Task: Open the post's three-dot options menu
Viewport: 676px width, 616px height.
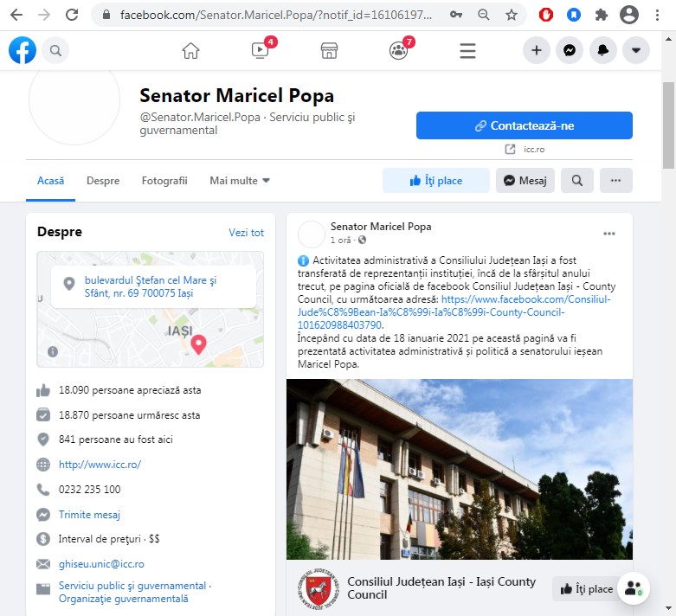Action: click(x=609, y=234)
